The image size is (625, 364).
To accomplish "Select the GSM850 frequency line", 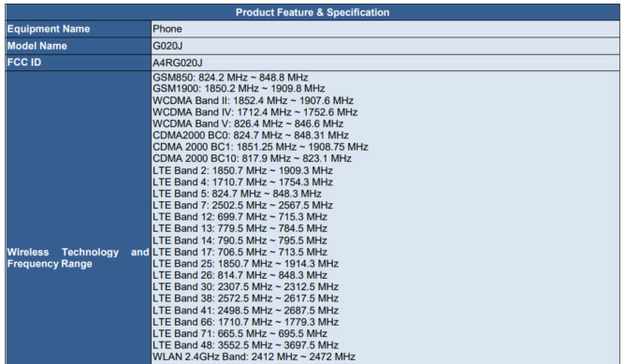I will [230, 78].
